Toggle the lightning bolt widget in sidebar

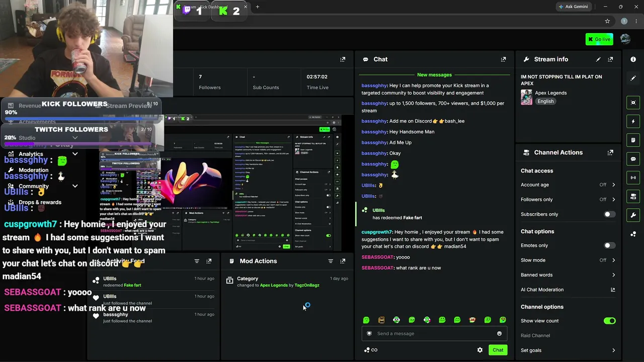click(x=633, y=121)
